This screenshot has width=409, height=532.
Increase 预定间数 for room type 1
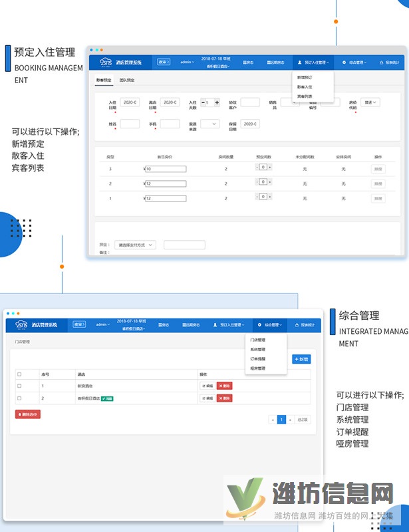(x=270, y=198)
